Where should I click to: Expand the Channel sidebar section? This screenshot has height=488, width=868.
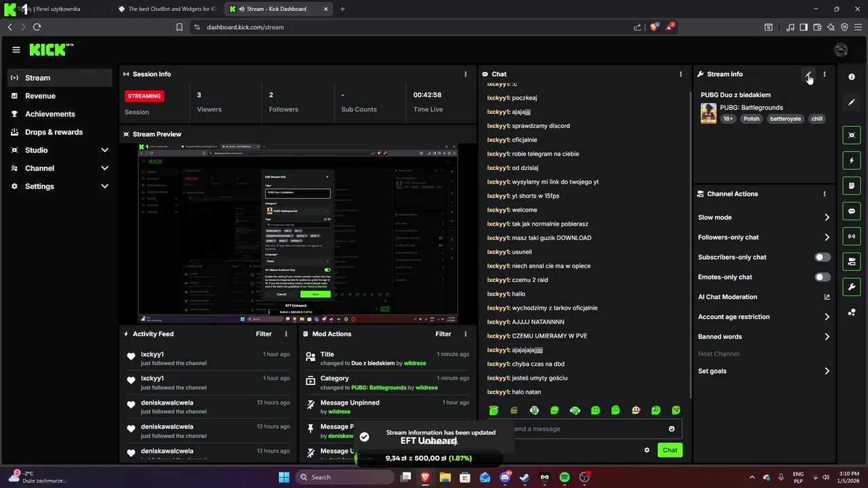(60, 168)
